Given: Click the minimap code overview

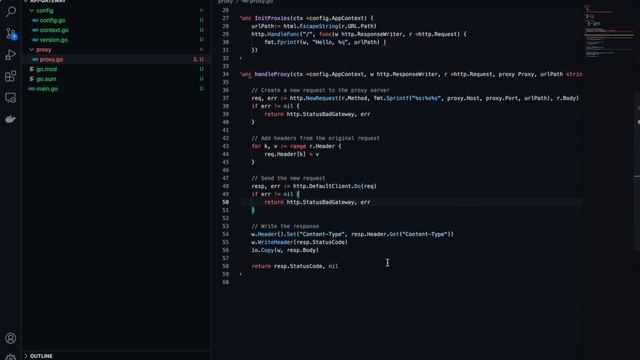Looking at the screenshot, I should coord(608,32).
